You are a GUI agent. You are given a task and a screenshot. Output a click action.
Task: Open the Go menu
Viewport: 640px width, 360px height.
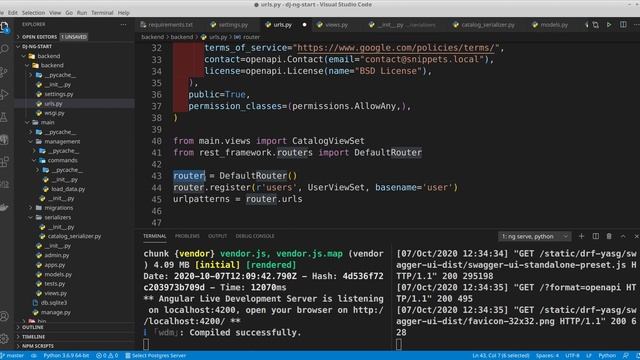pos(69,13)
